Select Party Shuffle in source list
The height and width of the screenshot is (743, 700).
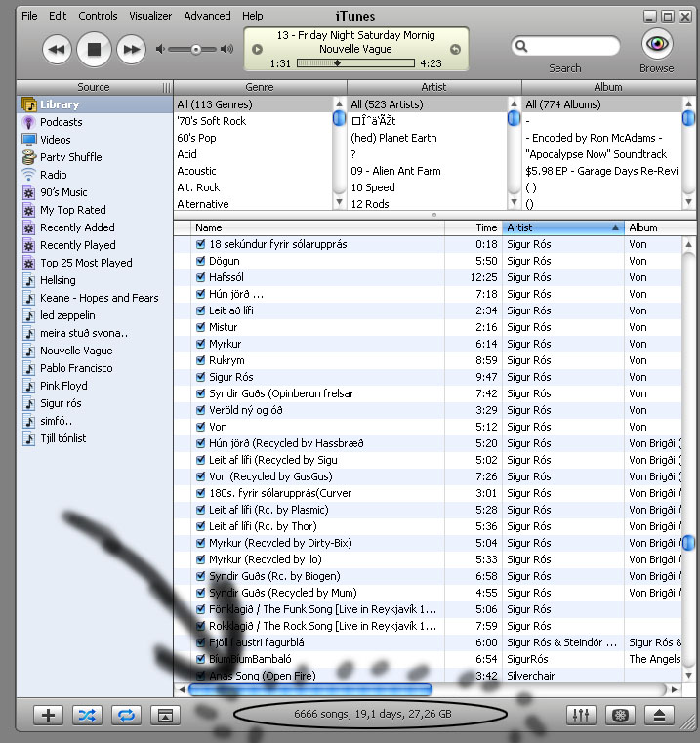[x=70, y=157]
